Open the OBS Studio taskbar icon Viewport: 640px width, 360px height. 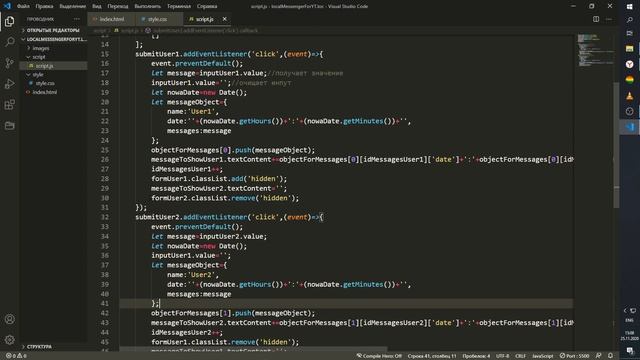tap(630, 111)
